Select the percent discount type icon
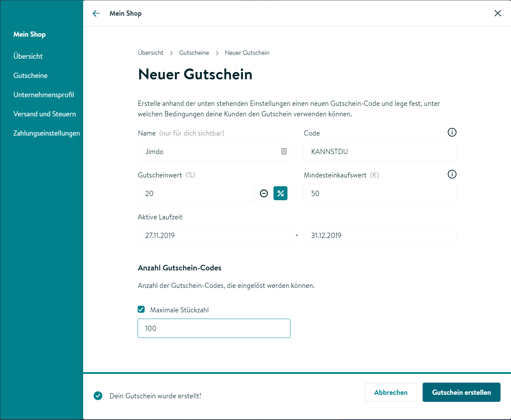The image size is (511, 420). 280,193
